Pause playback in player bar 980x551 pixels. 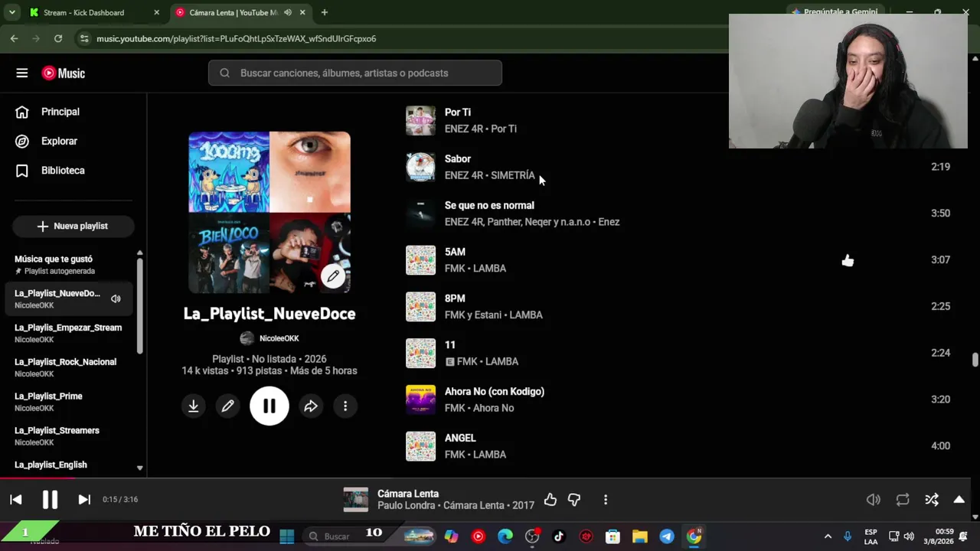(50, 500)
